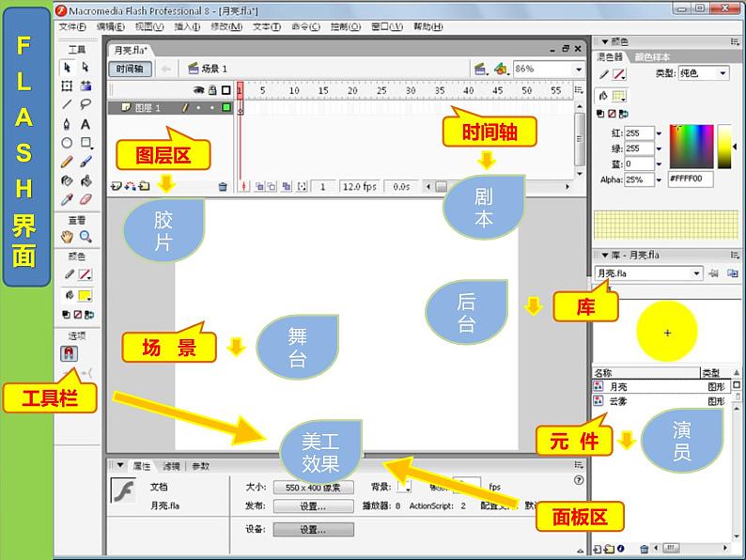Click the rainbow color spectrum picker

pos(692,147)
